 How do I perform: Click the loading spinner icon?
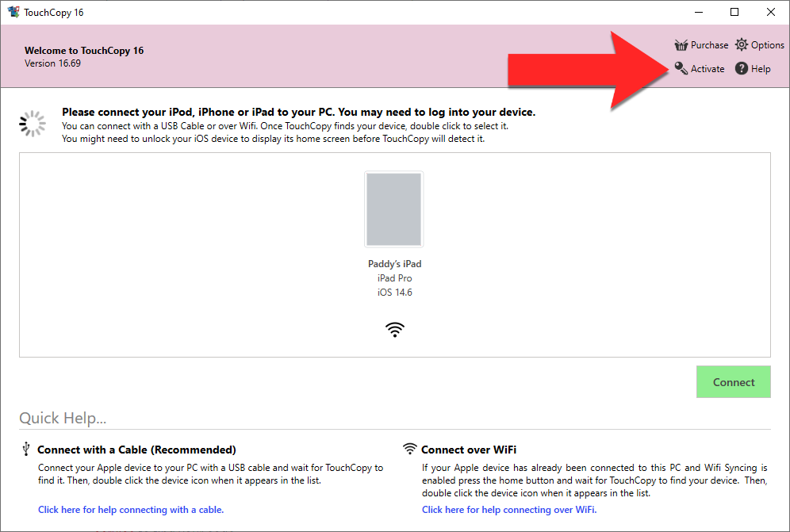click(x=33, y=124)
